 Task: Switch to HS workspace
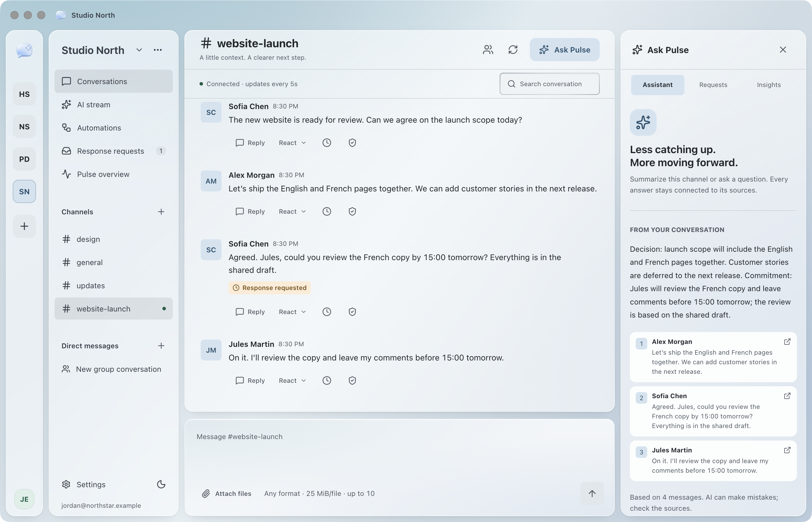(x=24, y=94)
